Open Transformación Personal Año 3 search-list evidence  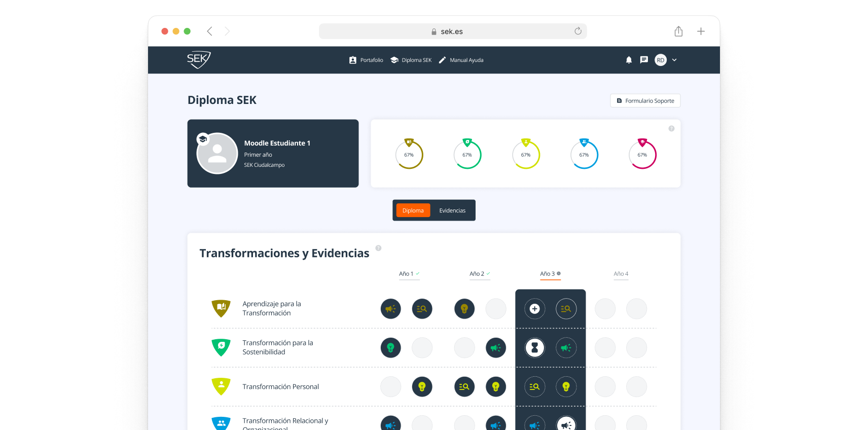tap(534, 387)
